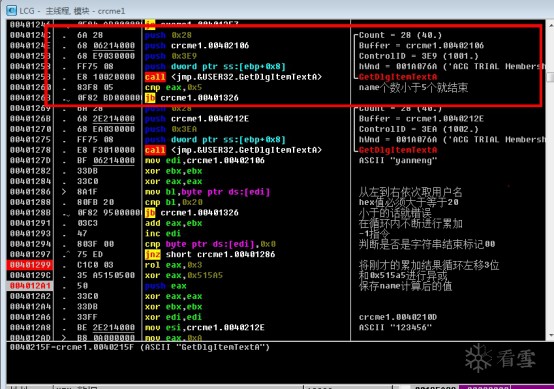Click address 00401275 in address column

coord(30,140)
